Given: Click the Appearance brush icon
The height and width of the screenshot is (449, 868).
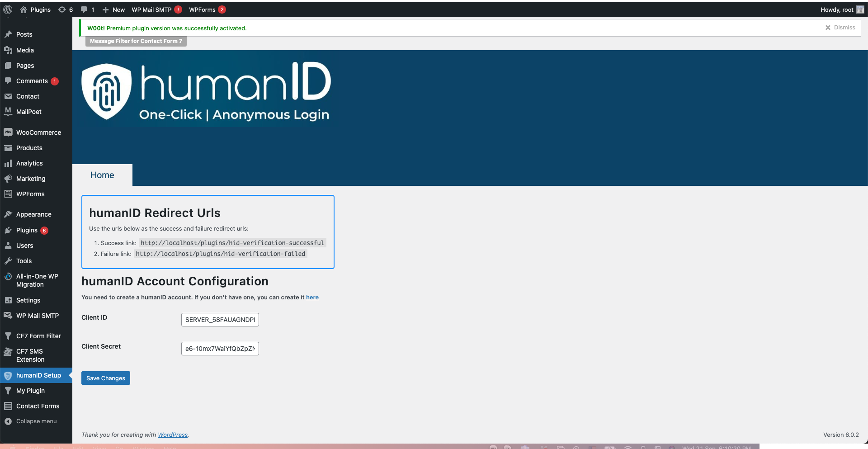Looking at the screenshot, I should [8, 214].
